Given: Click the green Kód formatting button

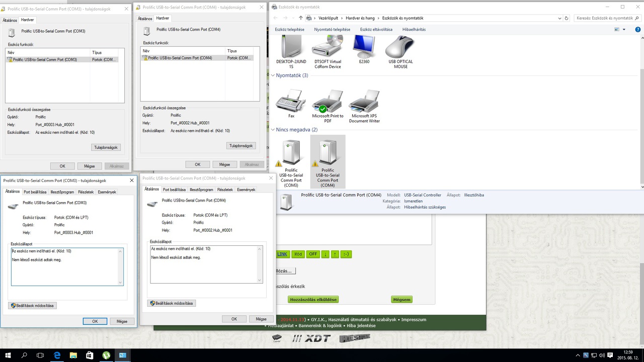Looking at the screenshot, I should pos(298,254).
